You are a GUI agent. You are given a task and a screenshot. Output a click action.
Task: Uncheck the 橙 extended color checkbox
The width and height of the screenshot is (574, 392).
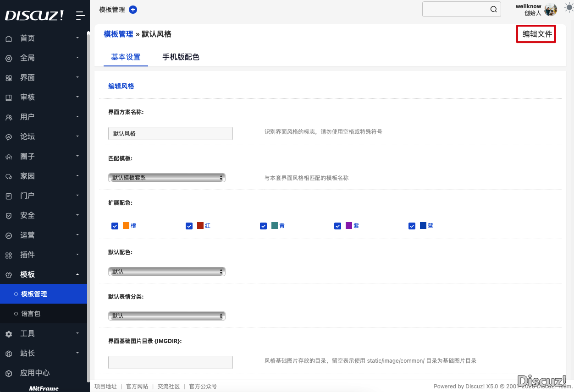[115, 226]
